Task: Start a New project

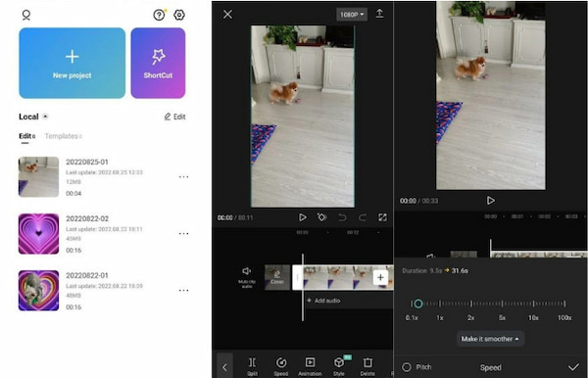Action: coord(72,63)
